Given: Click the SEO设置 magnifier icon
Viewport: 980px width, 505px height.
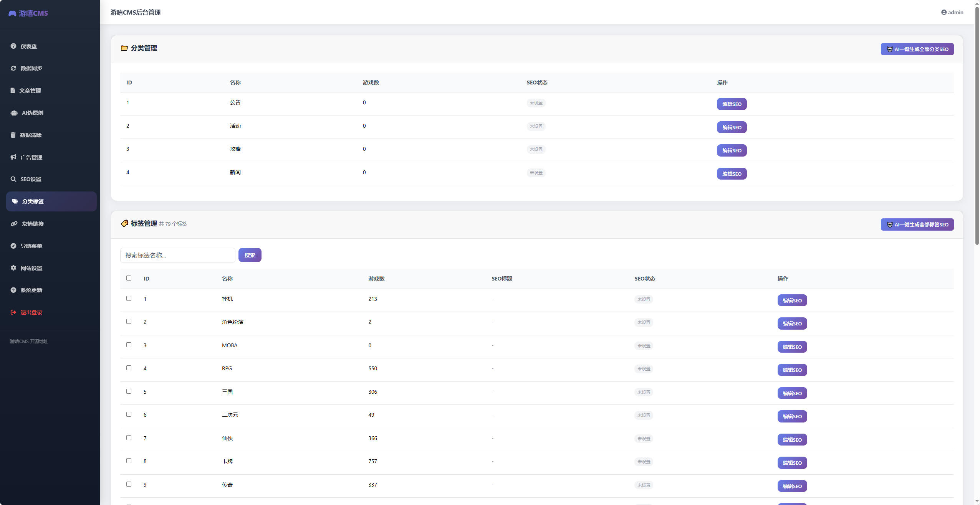Looking at the screenshot, I should pos(13,179).
